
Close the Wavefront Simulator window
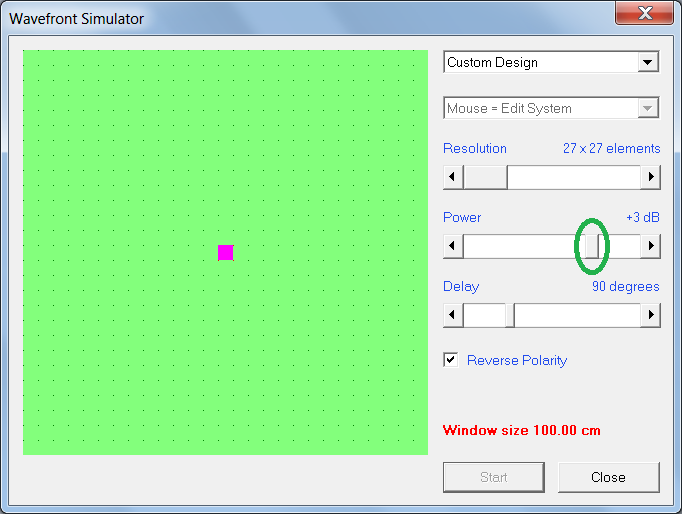(645, 13)
